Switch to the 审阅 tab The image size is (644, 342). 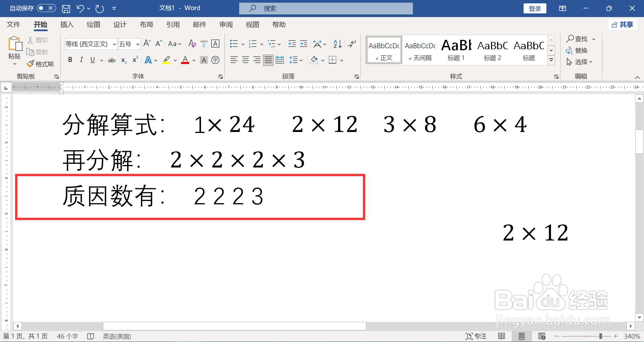click(226, 24)
